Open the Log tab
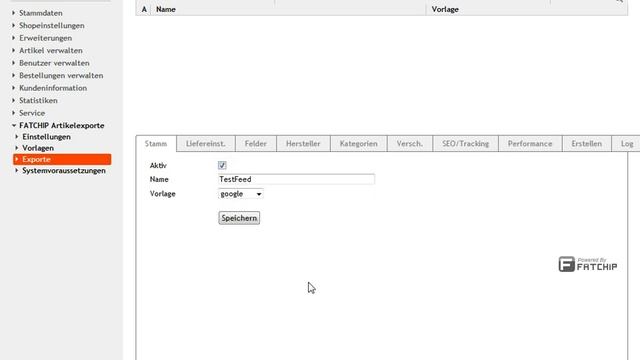This screenshot has width=640, height=360. click(627, 144)
